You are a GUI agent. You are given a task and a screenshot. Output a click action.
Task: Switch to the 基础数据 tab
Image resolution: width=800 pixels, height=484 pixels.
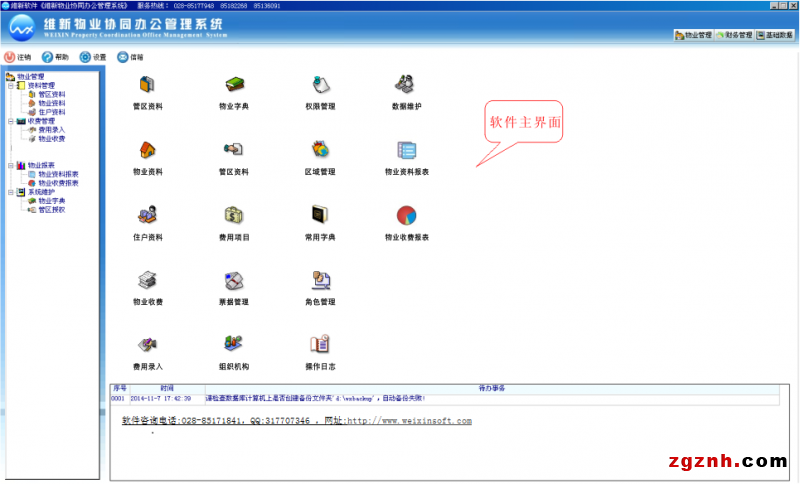[x=775, y=35]
